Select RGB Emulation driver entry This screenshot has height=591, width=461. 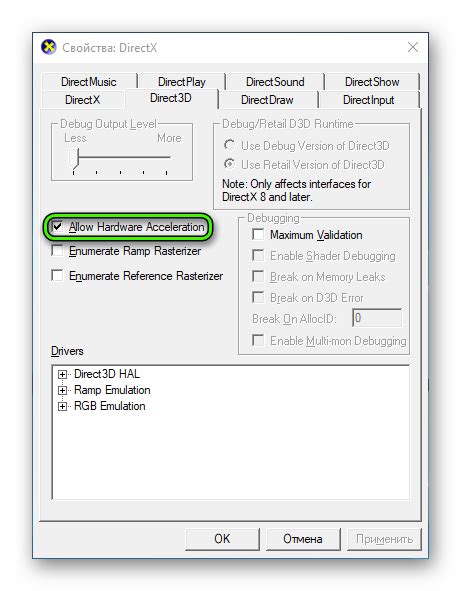110,406
